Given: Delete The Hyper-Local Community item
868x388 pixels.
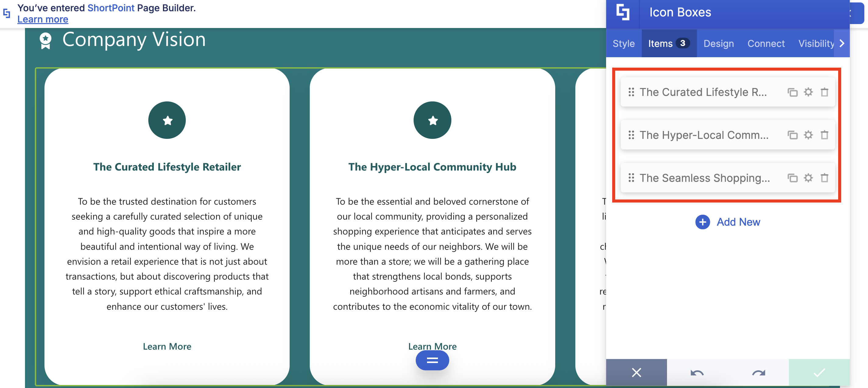Looking at the screenshot, I should (824, 135).
